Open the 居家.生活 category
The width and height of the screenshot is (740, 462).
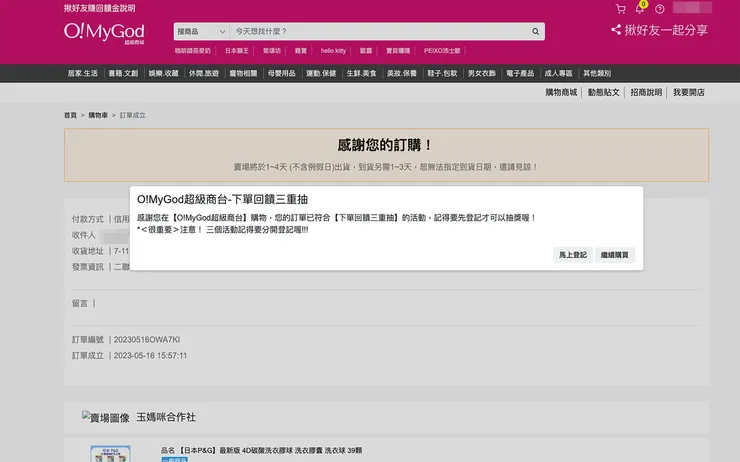83,73
